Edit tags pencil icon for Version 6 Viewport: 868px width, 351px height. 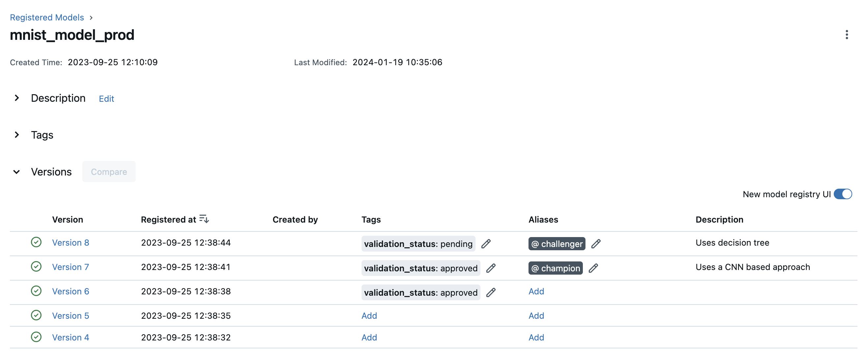(491, 292)
